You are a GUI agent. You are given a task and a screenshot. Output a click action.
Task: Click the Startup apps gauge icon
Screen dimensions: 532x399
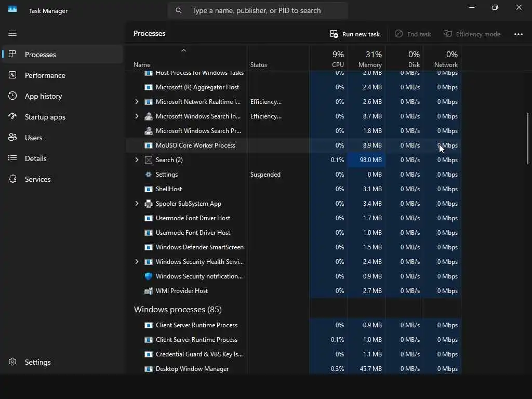(x=12, y=117)
